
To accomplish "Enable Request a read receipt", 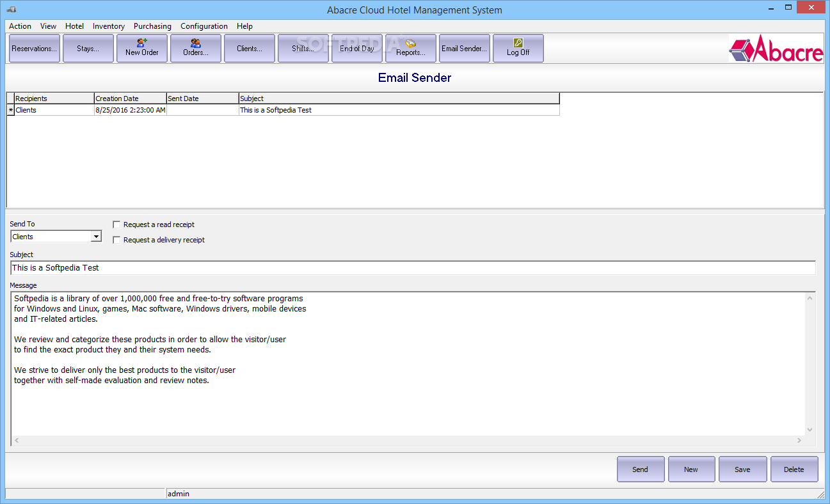I will (116, 224).
